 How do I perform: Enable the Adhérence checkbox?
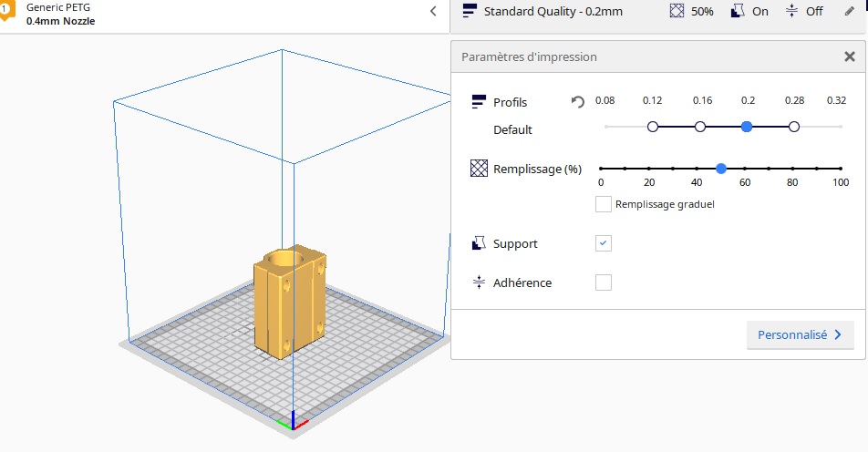point(603,282)
